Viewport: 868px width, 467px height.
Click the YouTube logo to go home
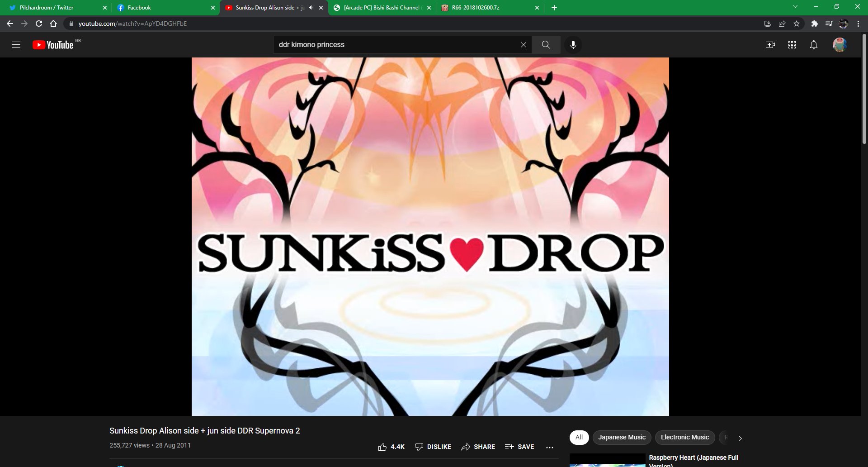[x=53, y=45]
